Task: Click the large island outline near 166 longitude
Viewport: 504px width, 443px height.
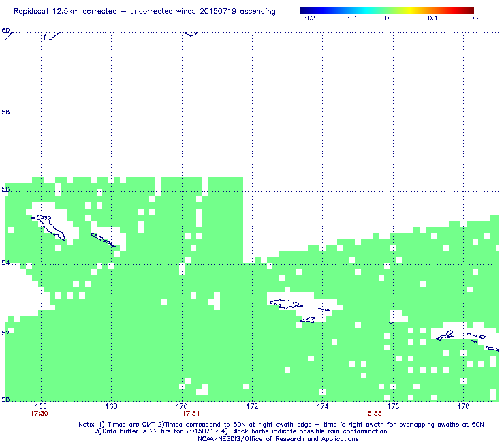Action: pos(48,227)
